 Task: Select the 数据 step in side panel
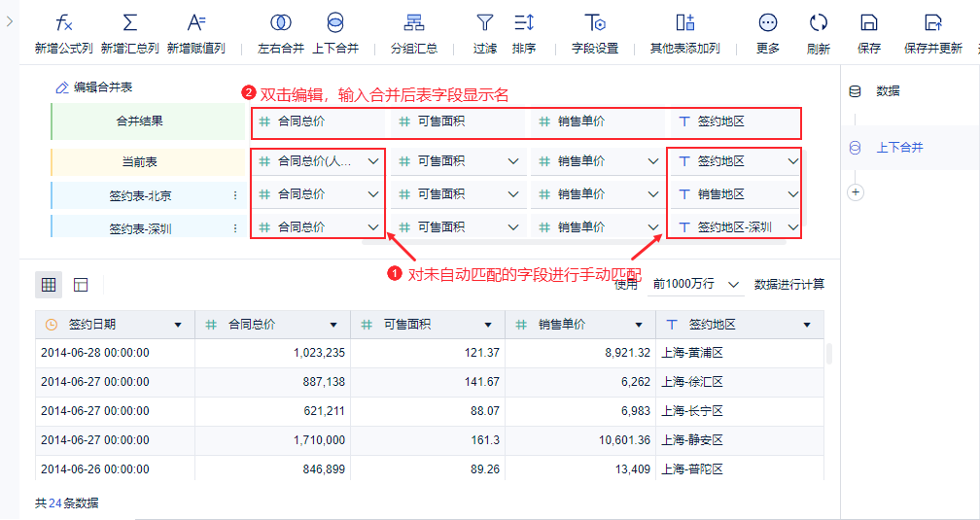point(888,91)
